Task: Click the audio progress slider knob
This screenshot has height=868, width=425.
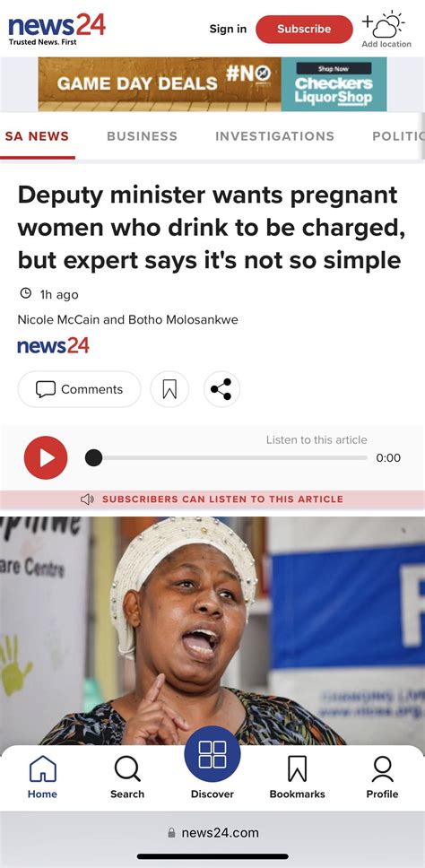Action: [93, 458]
